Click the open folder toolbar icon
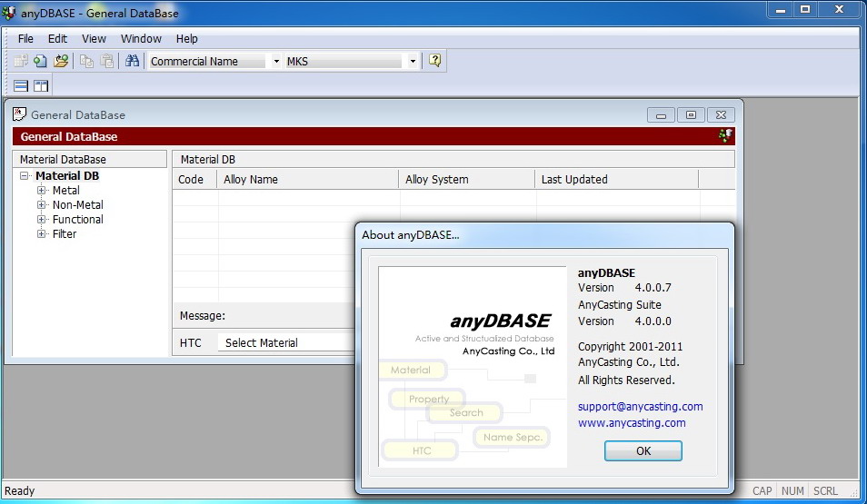This screenshot has height=504, width=867. [x=61, y=61]
